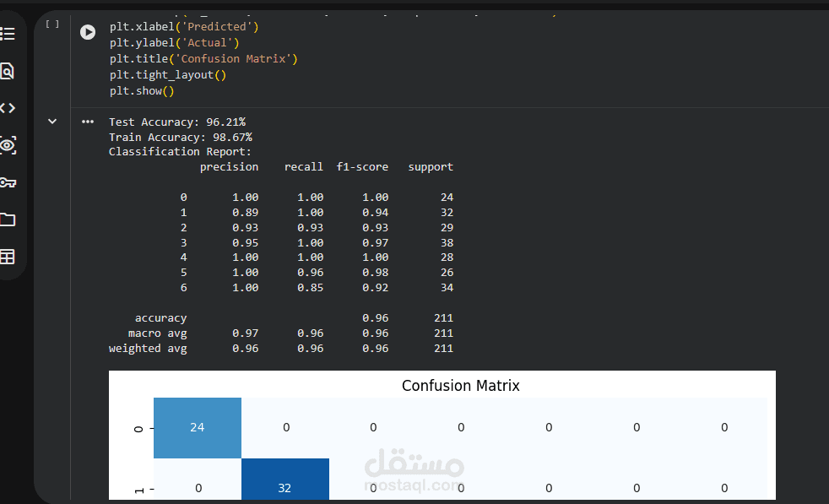The width and height of the screenshot is (829, 504).
Task: Click the cell execution count brackets
Action: 52,24
